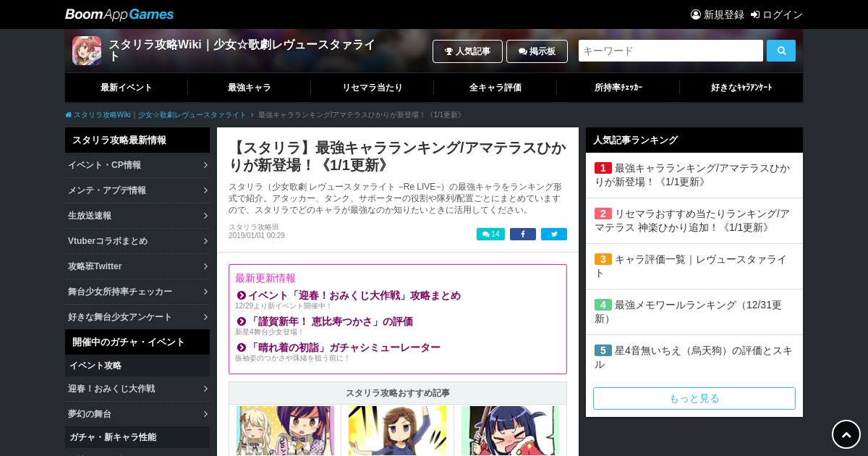868x456 pixels.
Task: Expand 迎春！おみくじ大作戦 sidebar chevron
Action: pyautogui.click(x=205, y=389)
